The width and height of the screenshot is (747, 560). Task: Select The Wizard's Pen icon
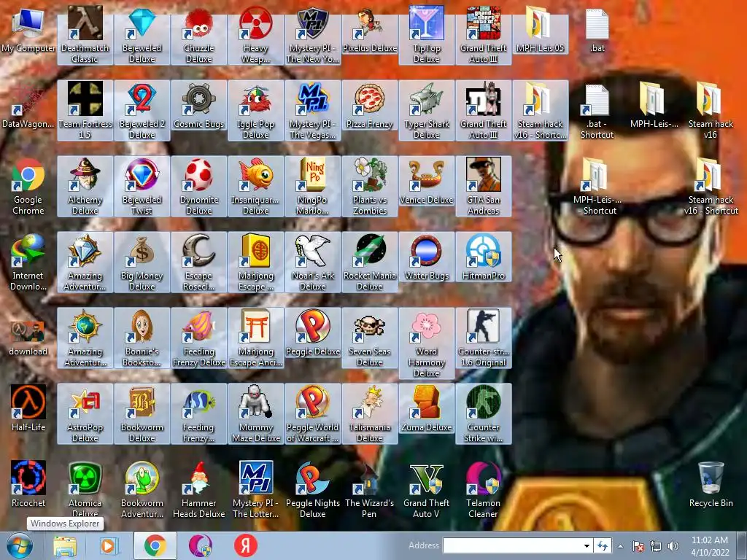pos(370,489)
